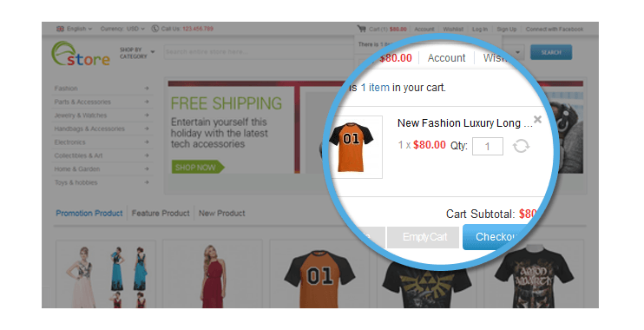Click the arrow beside Electronics category

[147, 142]
